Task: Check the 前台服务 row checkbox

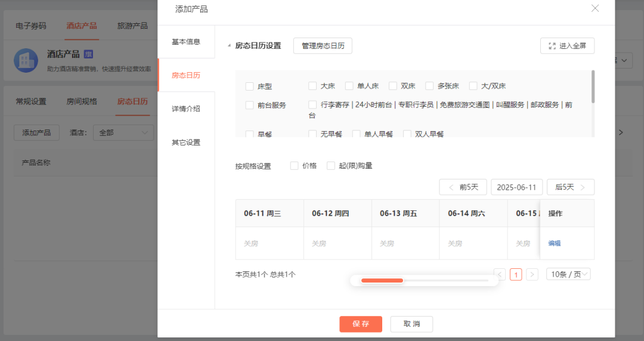Action: (x=249, y=105)
